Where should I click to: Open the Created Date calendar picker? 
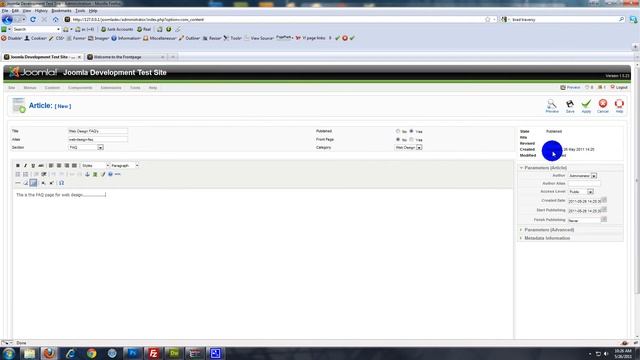[x=604, y=200]
